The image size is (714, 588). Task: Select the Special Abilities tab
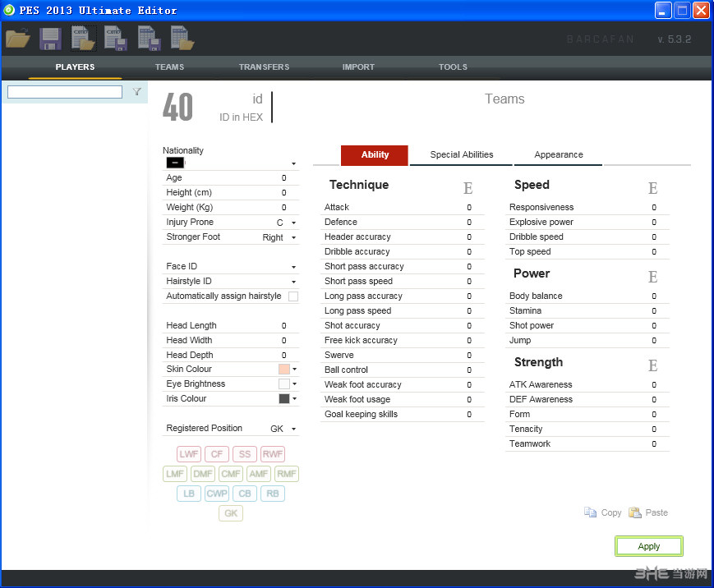click(461, 154)
